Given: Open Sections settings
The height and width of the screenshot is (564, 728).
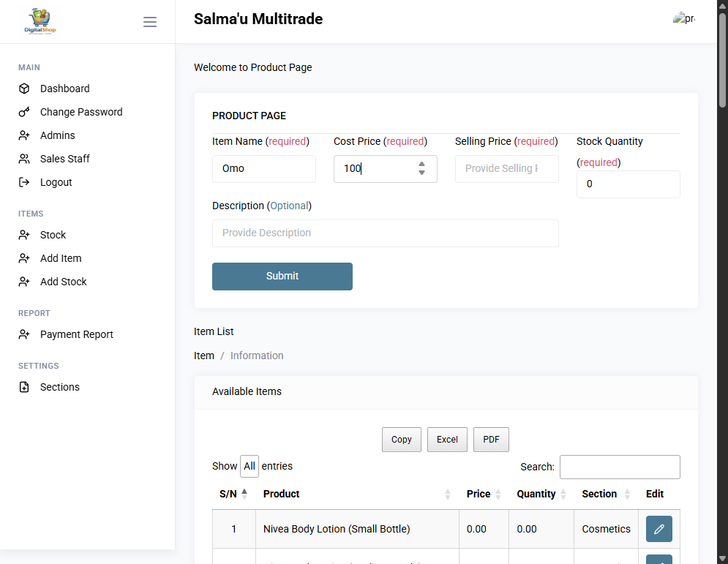Looking at the screenshot, I should [59, 387].
